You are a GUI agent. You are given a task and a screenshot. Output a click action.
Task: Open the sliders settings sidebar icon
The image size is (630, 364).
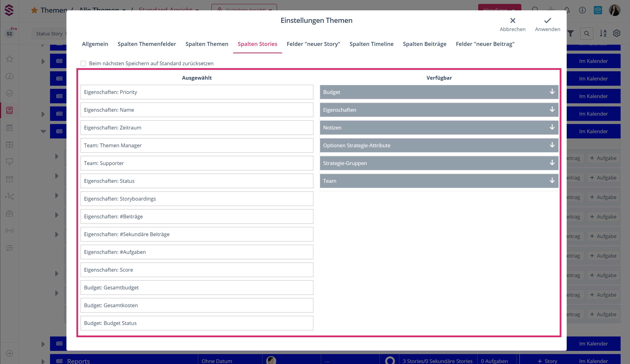coord(10,248)
